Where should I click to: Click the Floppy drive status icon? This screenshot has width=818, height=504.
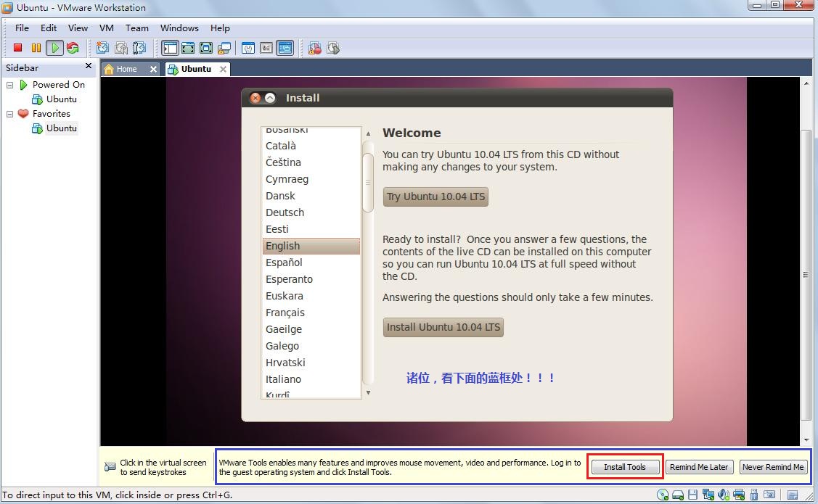tap(692, 495)
